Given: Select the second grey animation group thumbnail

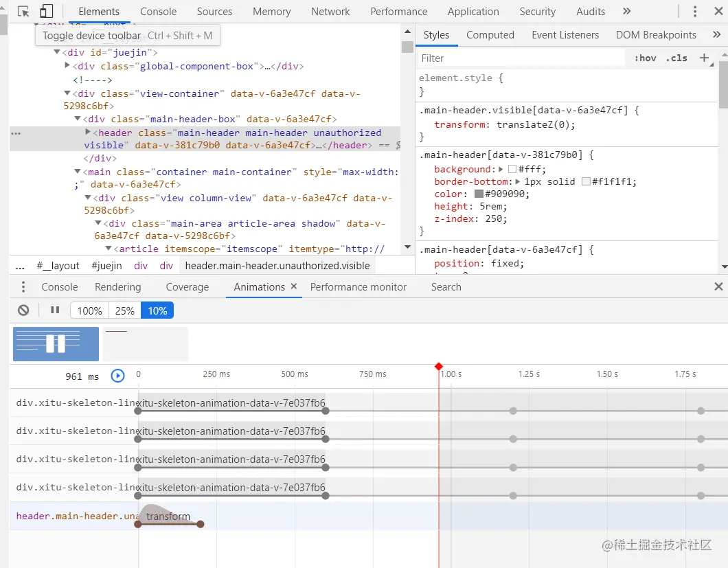Looking at the screenshot, I should click(x=146, y=343).
